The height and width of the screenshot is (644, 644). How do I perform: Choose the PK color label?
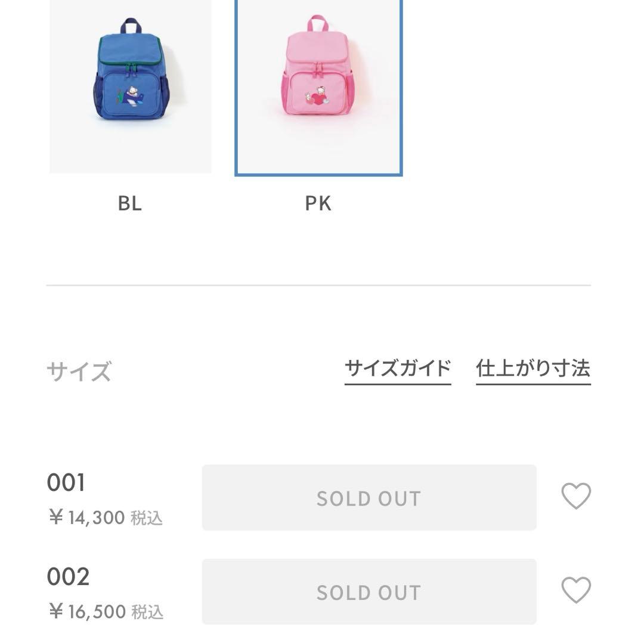coord(318,203)
